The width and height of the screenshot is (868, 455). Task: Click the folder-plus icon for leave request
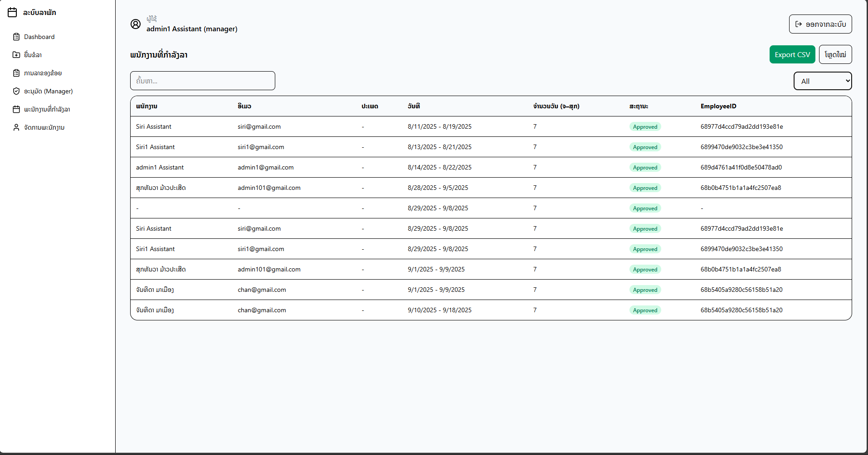tap(16, 55)
